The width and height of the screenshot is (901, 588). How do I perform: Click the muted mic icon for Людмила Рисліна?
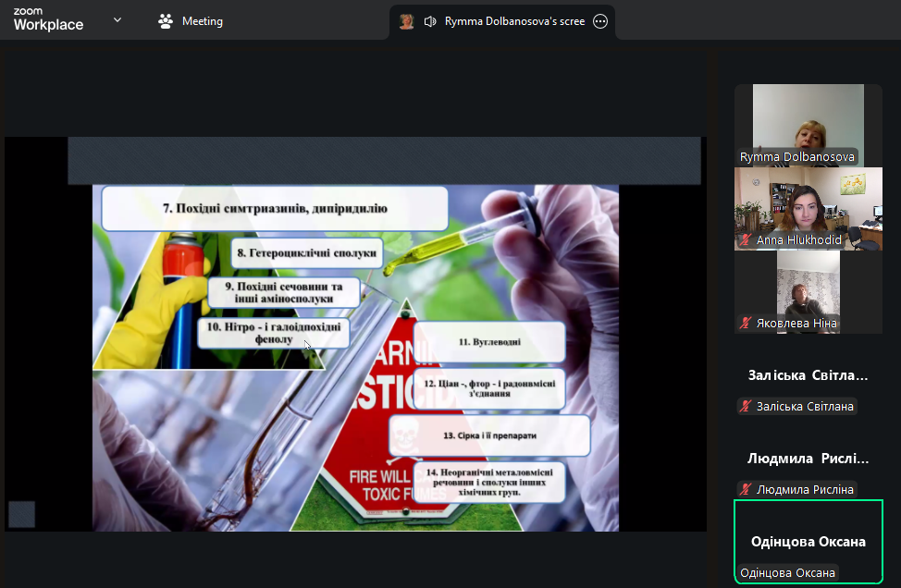tap(745, 490)
